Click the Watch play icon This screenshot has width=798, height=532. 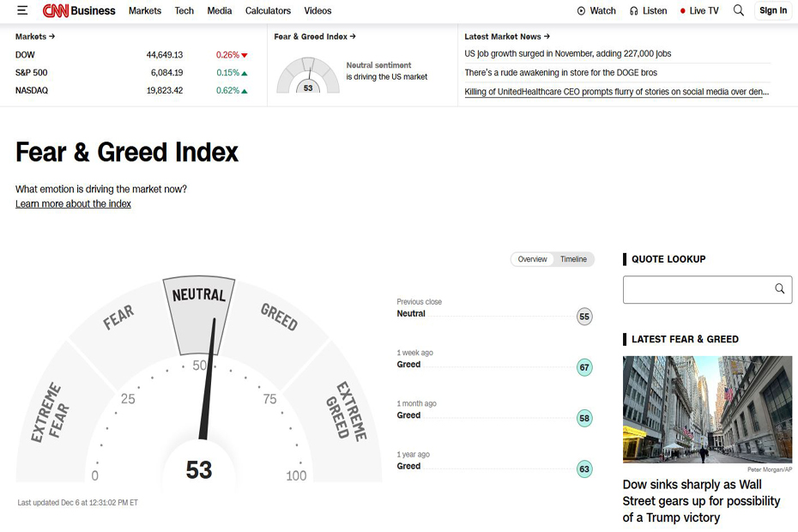(x=581, y=10)
